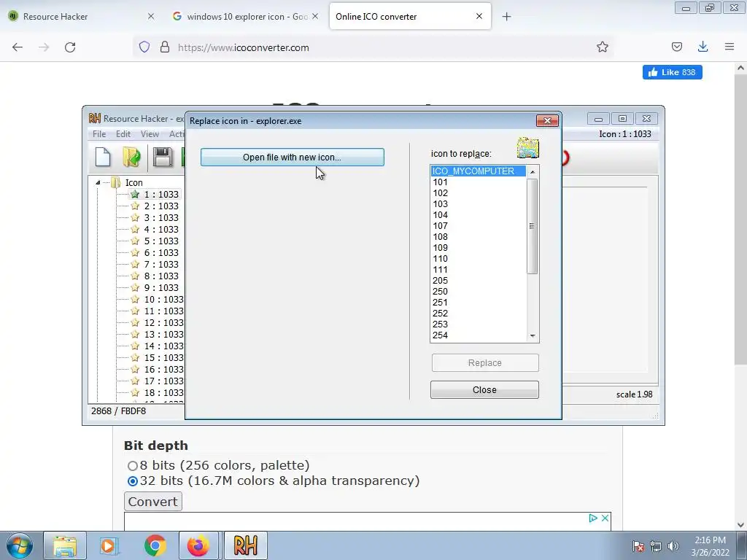
Task: Open a new browser tab with plus
Action: pyautogui.click(x=506, y=17)
